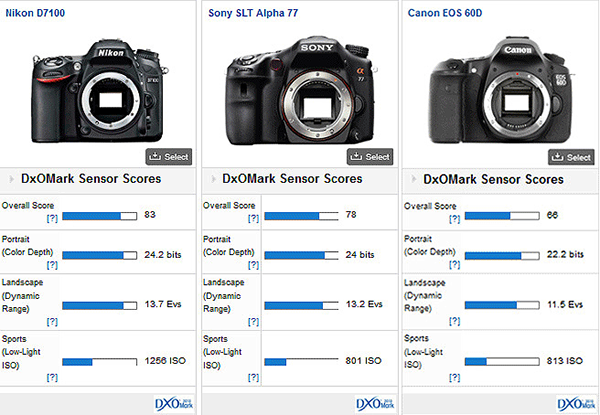Image resolution: width=600 pixels, height=415 pixels.
Task: Click Sony overall score value 78
Action: click(x=351, y=215)
